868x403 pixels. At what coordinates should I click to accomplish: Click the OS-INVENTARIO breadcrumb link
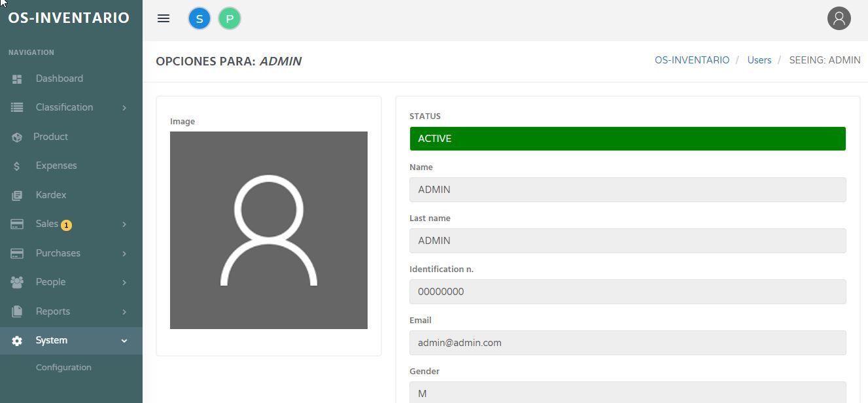[x=691, y=60]
